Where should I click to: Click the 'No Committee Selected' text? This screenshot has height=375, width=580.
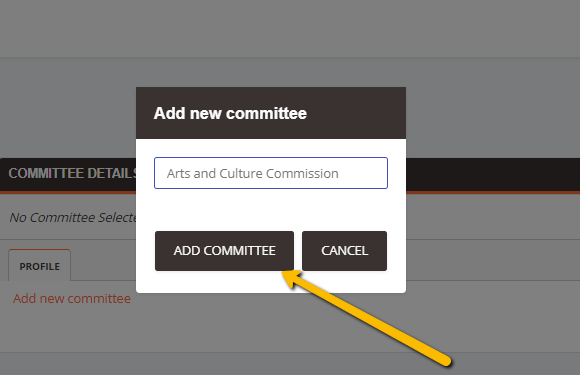pyautogui.click(x=73, y=217)
